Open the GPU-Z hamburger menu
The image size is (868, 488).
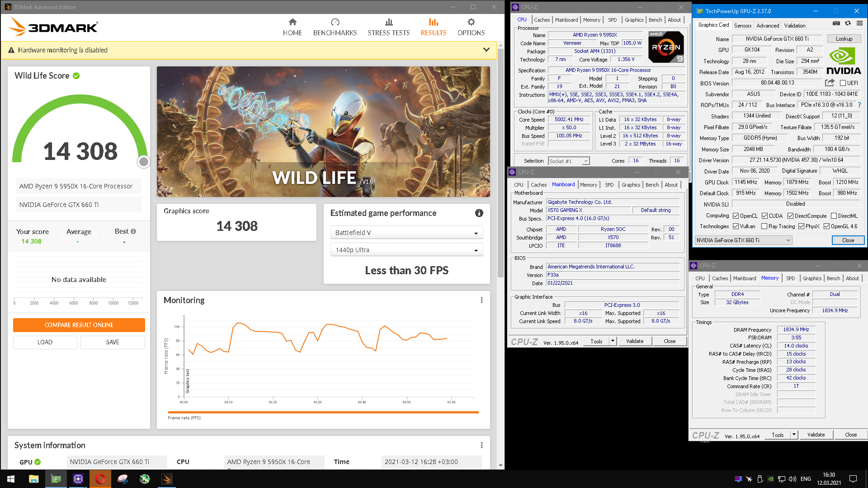859,23
